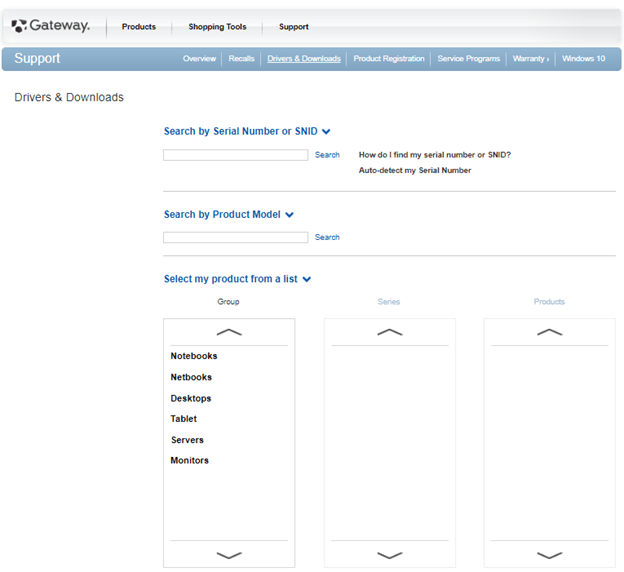Screen dimensions: 624x572
Task: Open the Shopping Tools menu
Action: 217,27
